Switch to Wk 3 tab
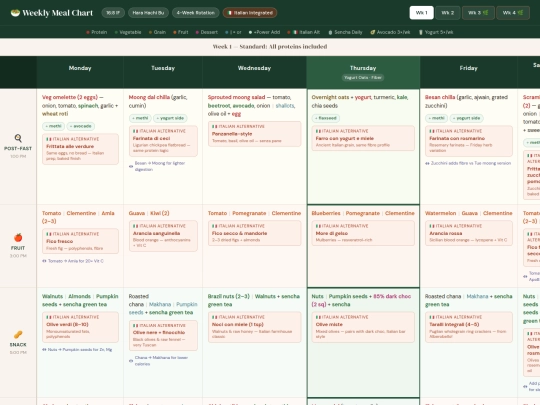The height and width of the screenshot is (405, 540). 478,13
